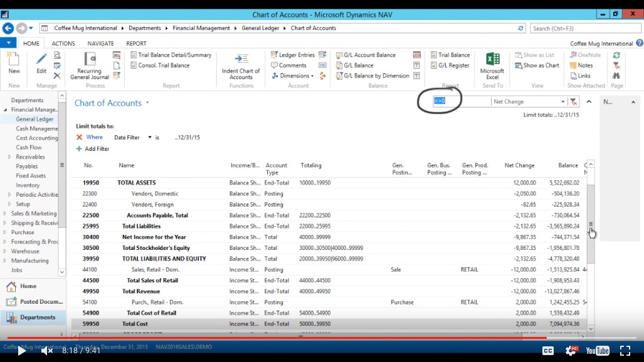
Task: Watch on YouTube logo button
Action: click(x=598, y=351)
